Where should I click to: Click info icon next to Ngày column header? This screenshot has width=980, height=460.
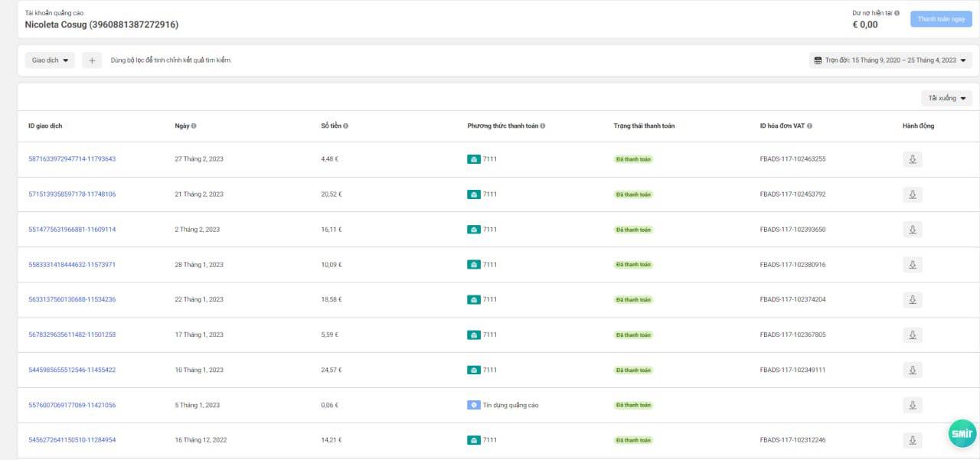click(x=194, y=126)
